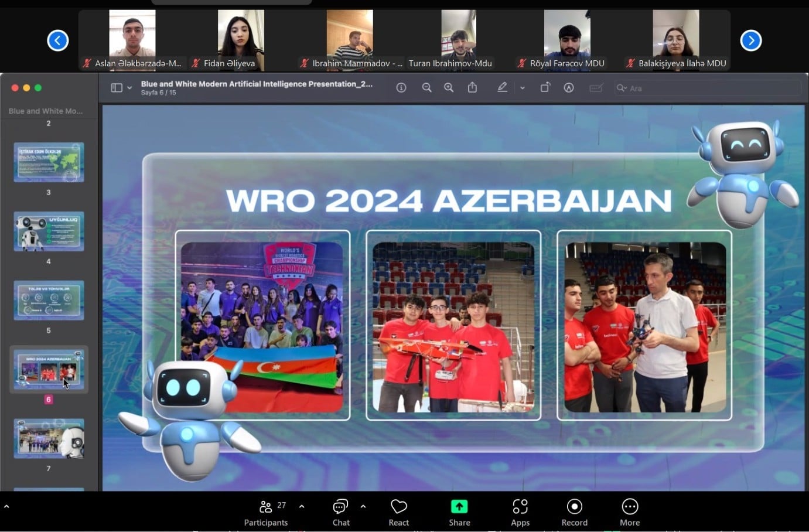The width and height of the screenshot is (809, 532).
Task: Click Balakişiyeva İlahə's video tile
Action: tap(676, 40)
